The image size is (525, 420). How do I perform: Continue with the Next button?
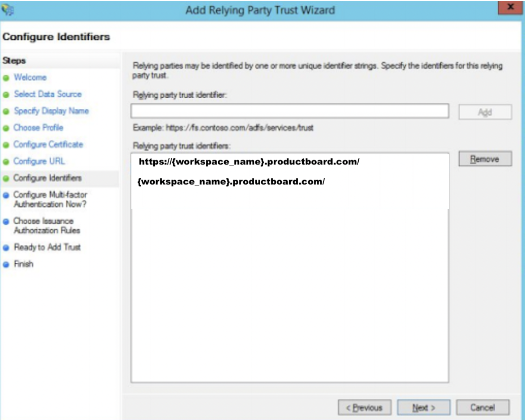point(424,407)
